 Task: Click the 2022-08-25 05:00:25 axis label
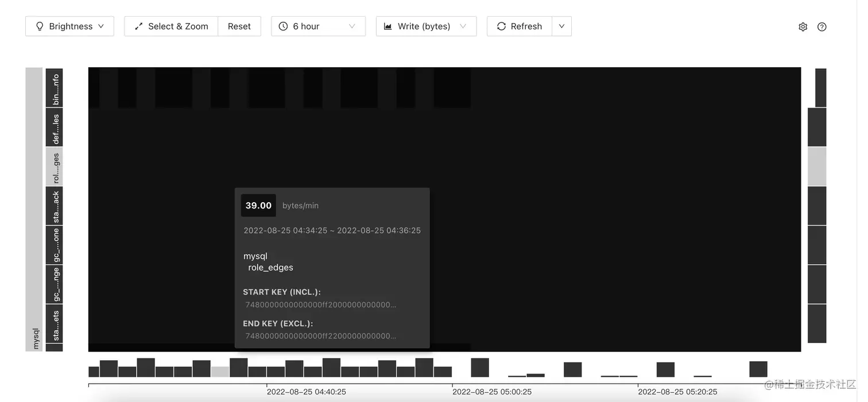point(492,392)
